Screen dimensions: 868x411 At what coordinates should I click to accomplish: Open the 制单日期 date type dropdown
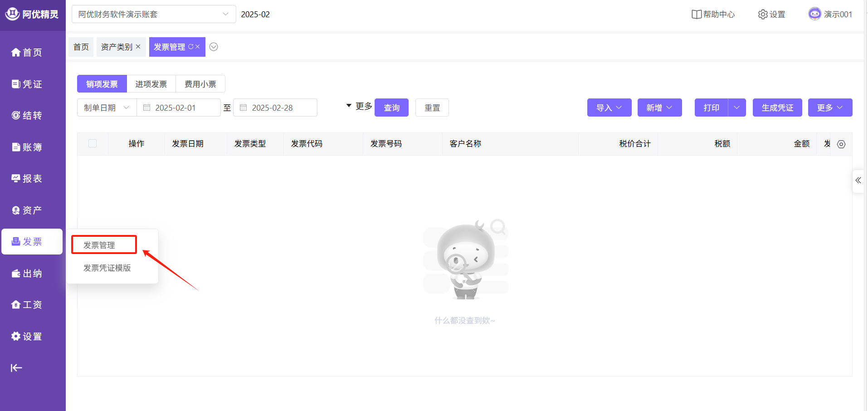click(x=107, y=108)
